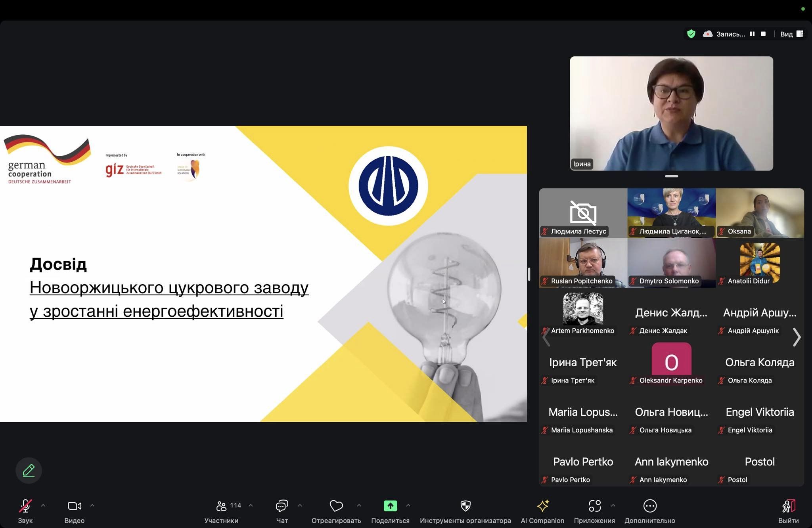The width and height of the screenshot is (812, 528).
Task: Expand the Participants options arrow
Action: tap(251, 505)
